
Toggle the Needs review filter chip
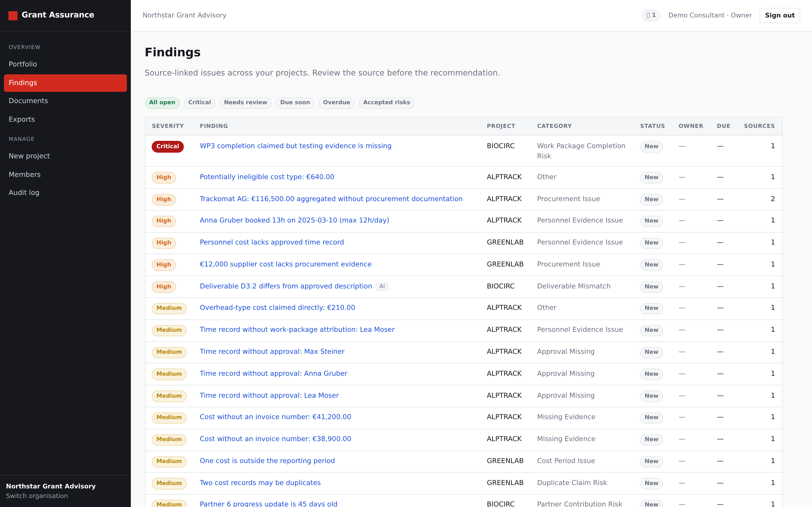(245, 103)
